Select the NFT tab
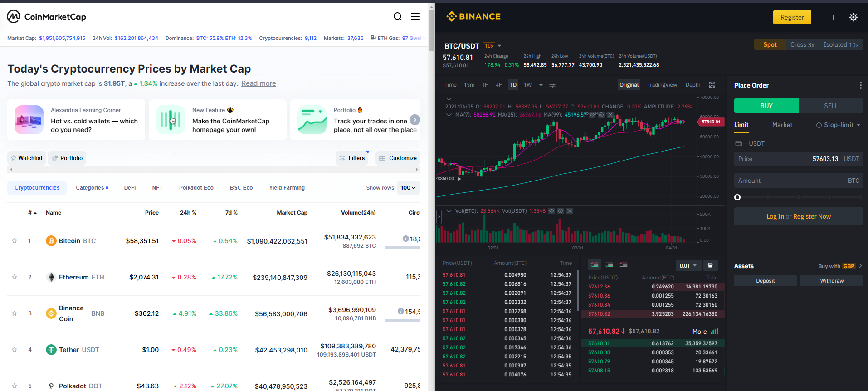The width and height of the screenshot is (868, 391). point(157,188)
